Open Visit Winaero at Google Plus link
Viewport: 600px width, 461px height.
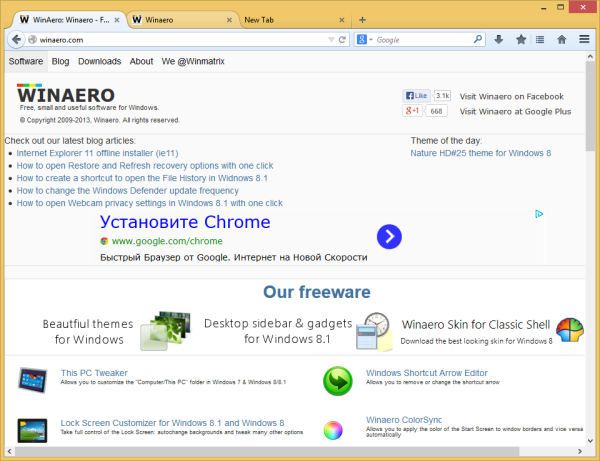515,111
